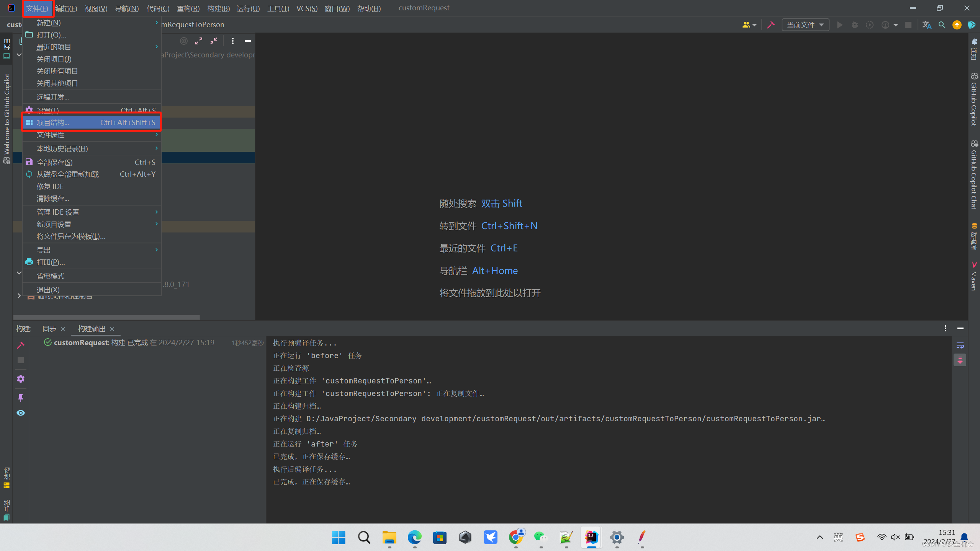This screenshot has width=980, height=551.
Task: Open WeChat from the taskbar
Action: 541,537
